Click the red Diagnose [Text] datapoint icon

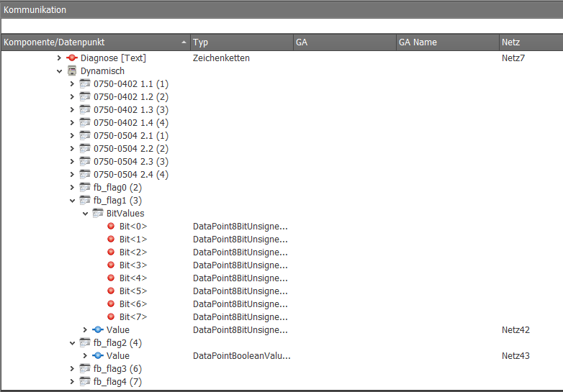pos(72,58)
